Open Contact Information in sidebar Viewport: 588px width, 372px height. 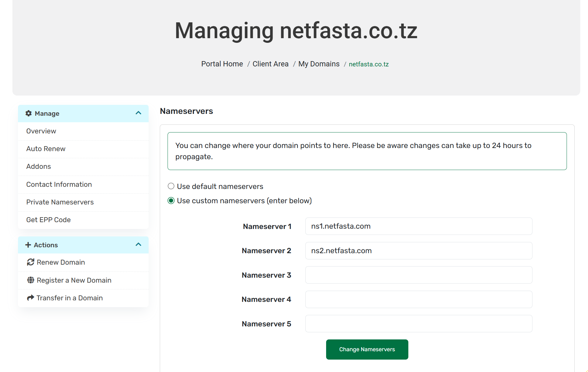tap(59, 184)
